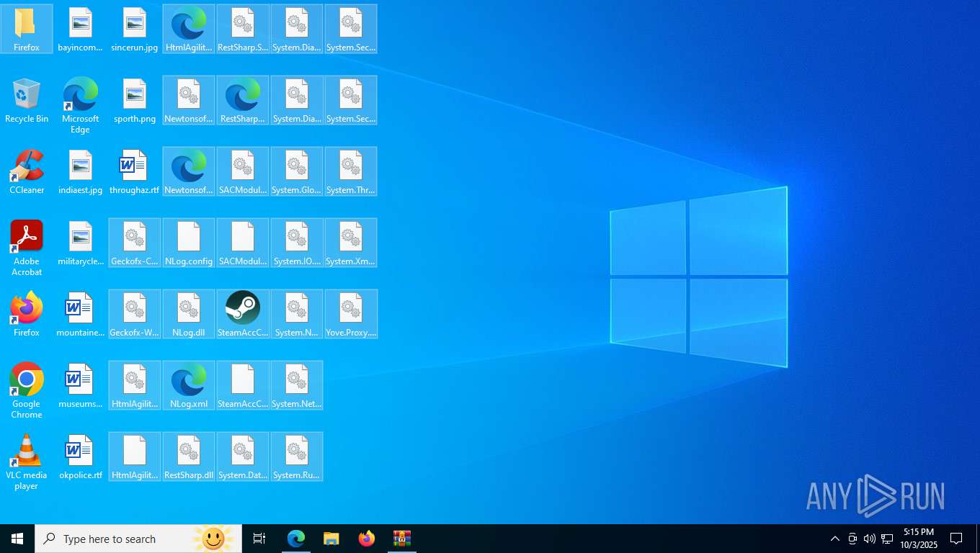Viewport: 980px width, 553px height.
Task: Select the Newtonsof file with Edge icon
Action: click(189, 172)
